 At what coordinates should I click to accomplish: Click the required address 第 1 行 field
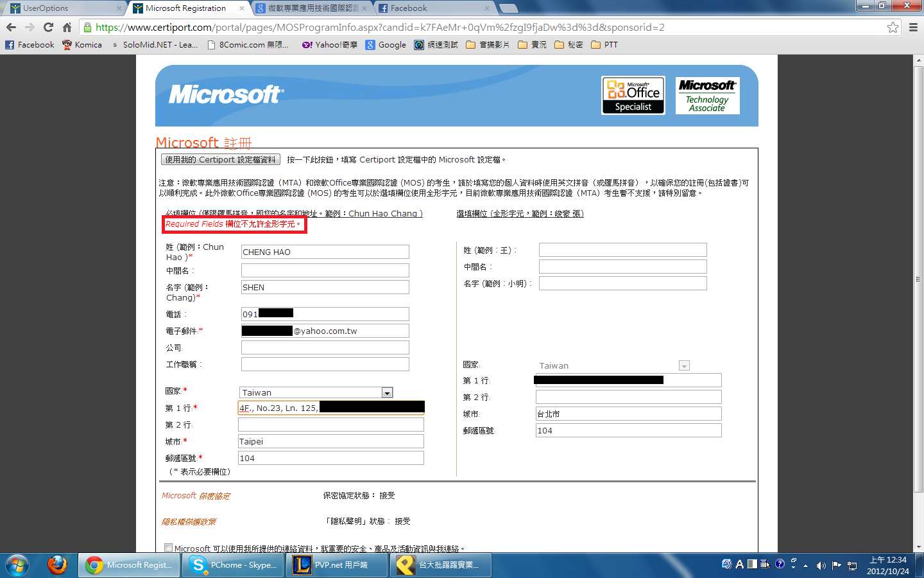point(331,408)
